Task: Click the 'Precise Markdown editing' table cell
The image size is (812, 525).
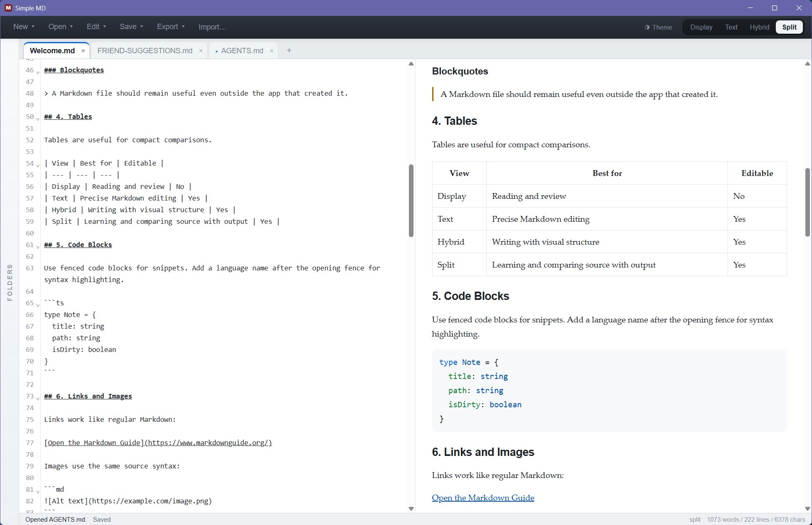Action: [x=607, y=219]
